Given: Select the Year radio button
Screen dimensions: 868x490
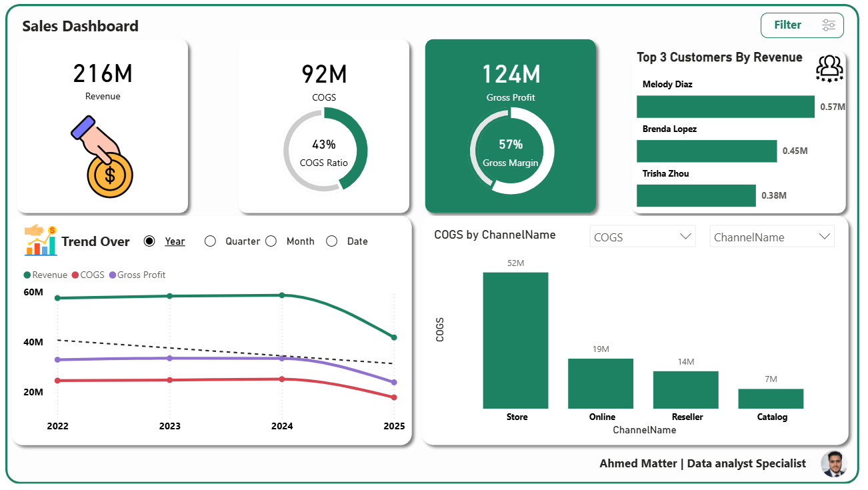Looking at the screenshot, I should pos(150,241).
